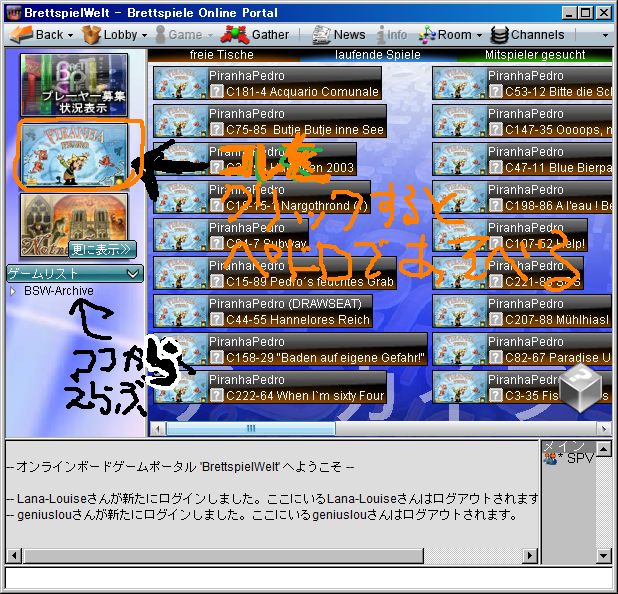
Task: Click the 更に表示 show more button
Action: 102,250
